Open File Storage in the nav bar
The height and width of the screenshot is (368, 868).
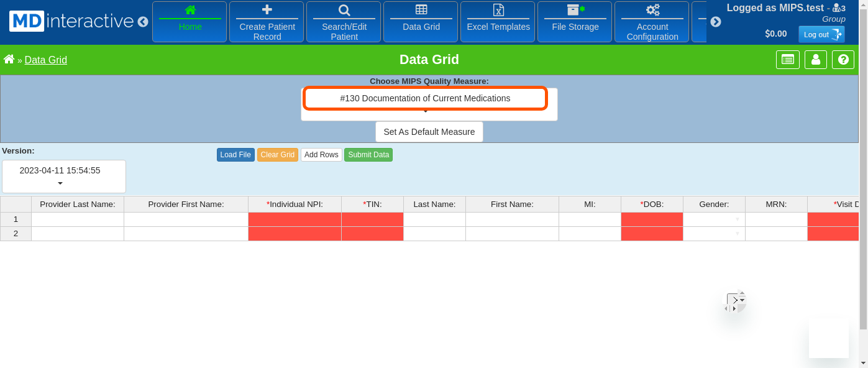pyautogui.click(x=575, y=22)
